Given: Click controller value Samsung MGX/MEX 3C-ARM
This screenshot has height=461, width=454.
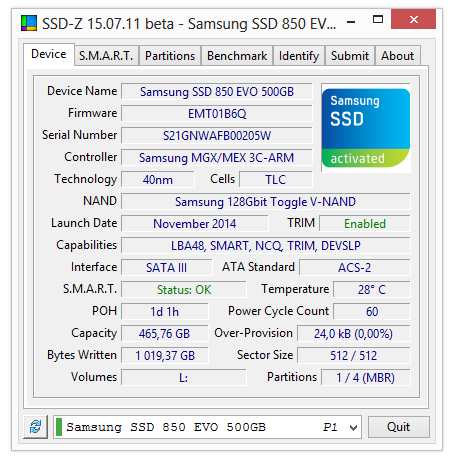Looking at the screenshot, I should click(x=217, y=158).
